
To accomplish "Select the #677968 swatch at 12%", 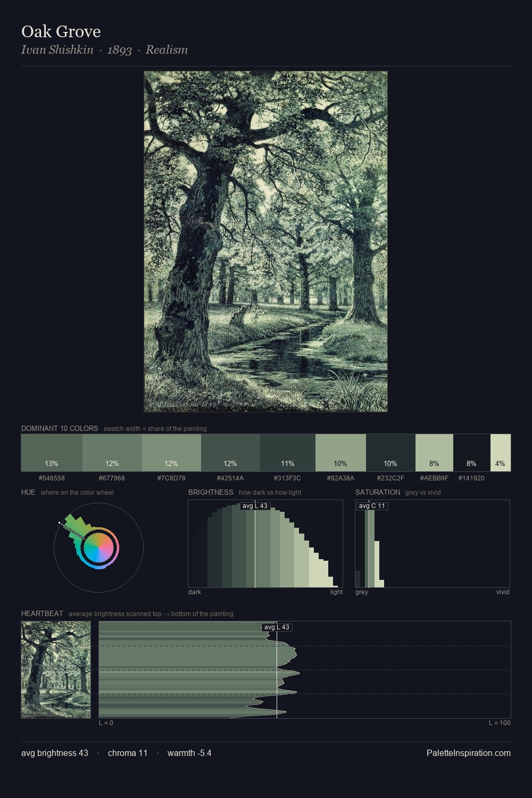I will pos(112,453).
